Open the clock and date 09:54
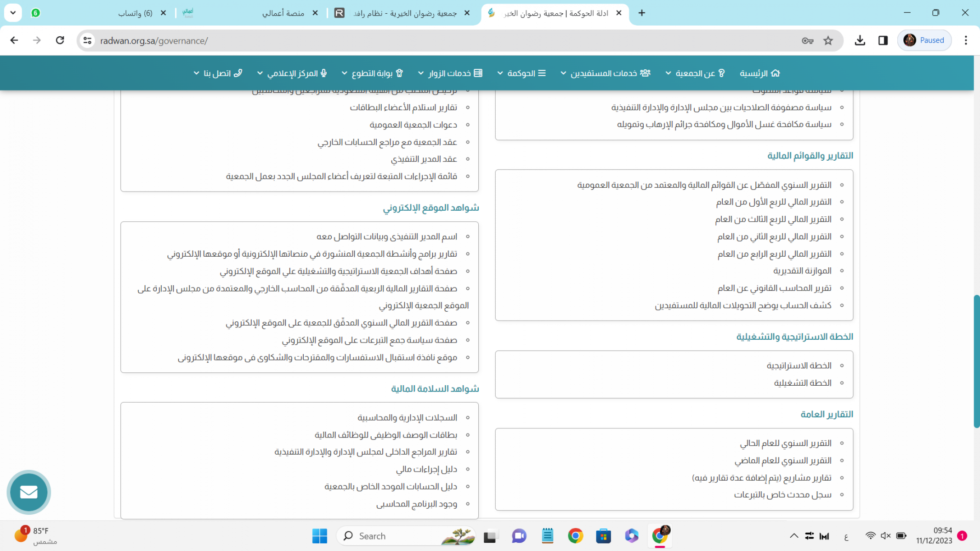Image resolution: width=980 pixels, height=551 pixels. (x=934, y=536)
